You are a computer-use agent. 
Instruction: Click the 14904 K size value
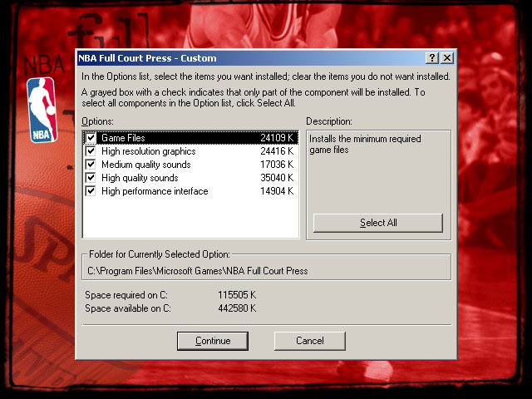[277, 190]
